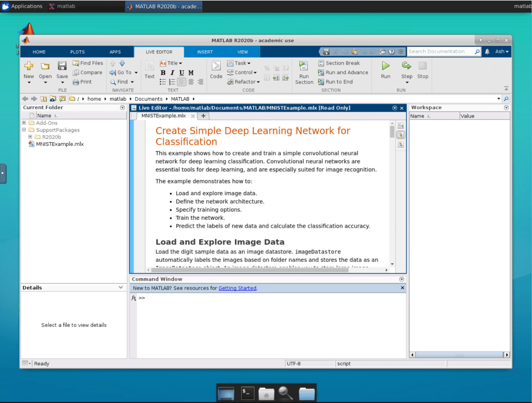This screenshot has height=403, width=532.
Task: Dismiss the Getting Started banner
Action: tap(403, 288)
